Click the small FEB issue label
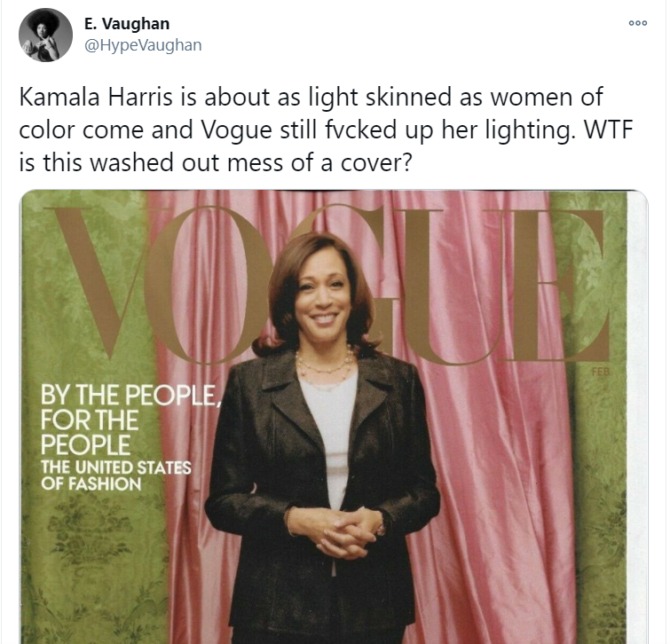 point(601,372)
